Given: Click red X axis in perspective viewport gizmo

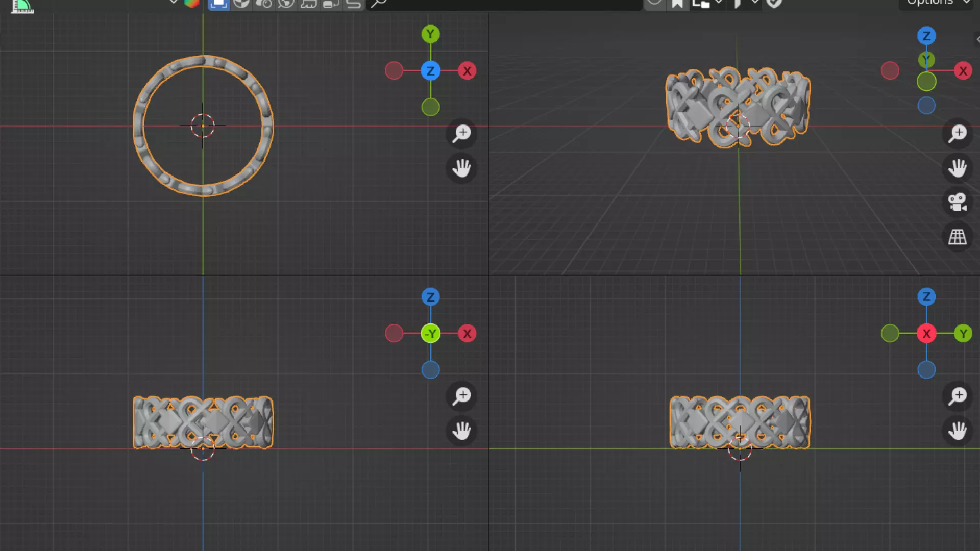Looking at the screenshot, I should tap(963, 71).
